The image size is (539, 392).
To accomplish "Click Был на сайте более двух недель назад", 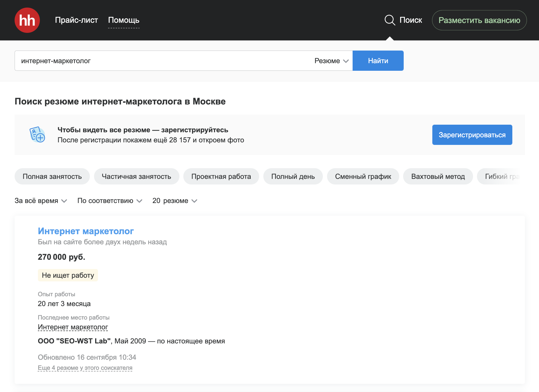I will pyautogui.click(x=102, y=242).
